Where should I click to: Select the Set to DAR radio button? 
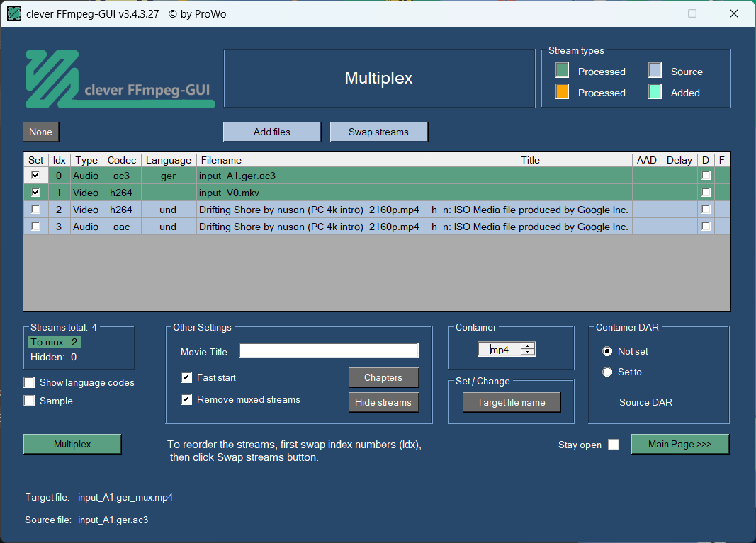click(x=607, y=372)
